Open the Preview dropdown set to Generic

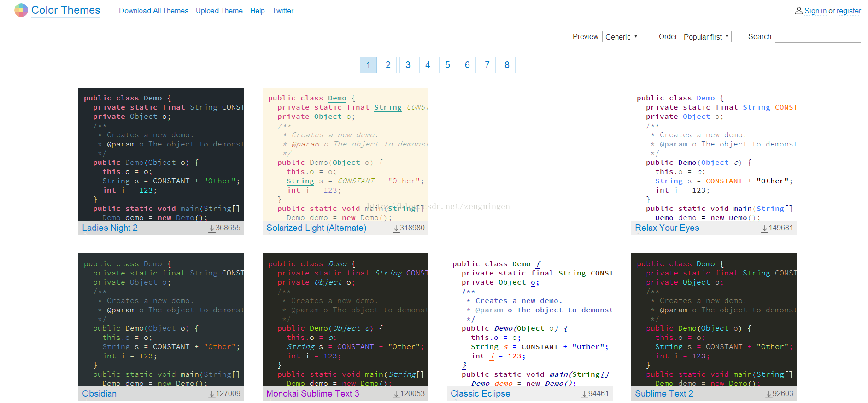(621, 37)
